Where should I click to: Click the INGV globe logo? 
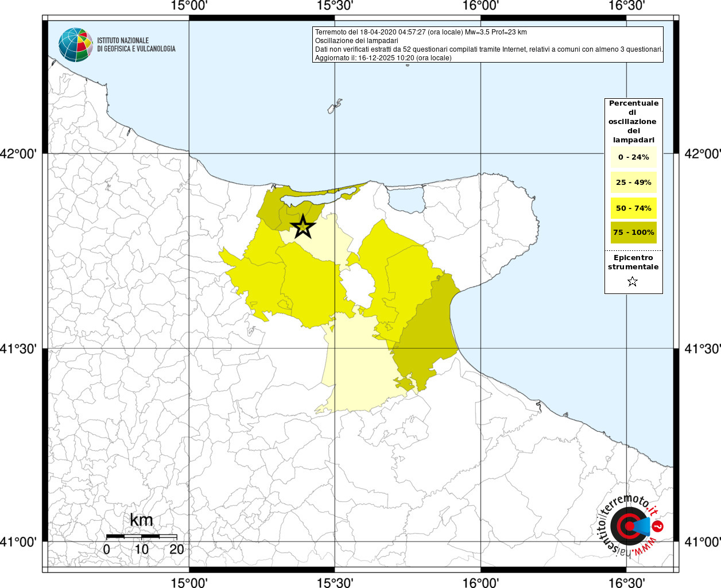pos(75,45)
